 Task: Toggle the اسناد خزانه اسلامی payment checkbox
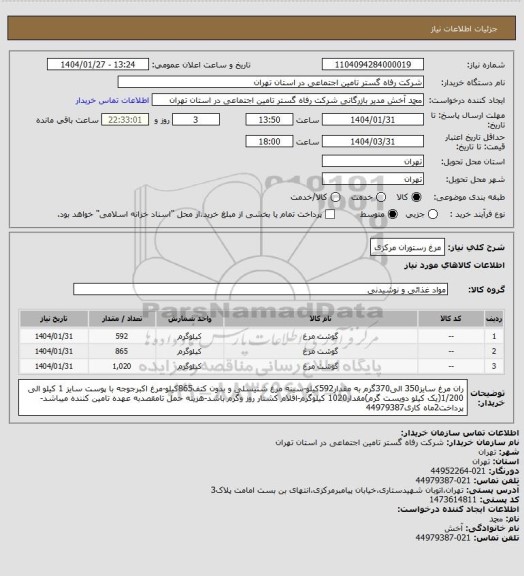(x=330, y=214)
